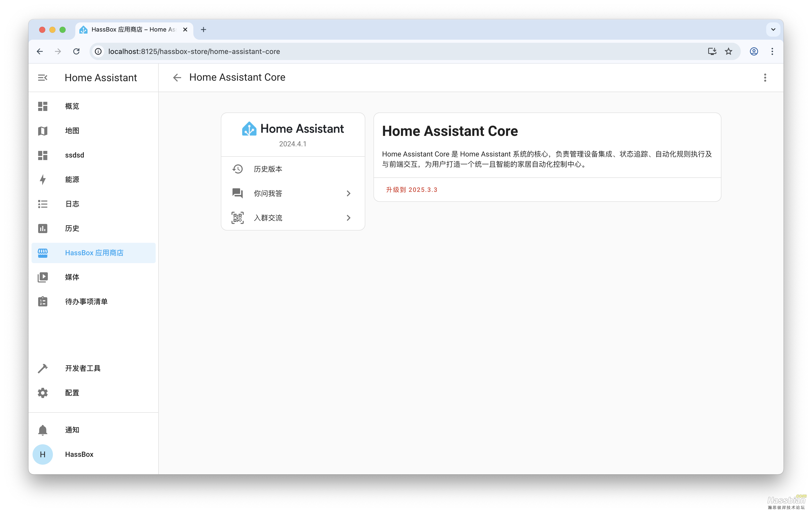
Task: Click the 日志 sidebar label
Action: (x=72, y=204)
